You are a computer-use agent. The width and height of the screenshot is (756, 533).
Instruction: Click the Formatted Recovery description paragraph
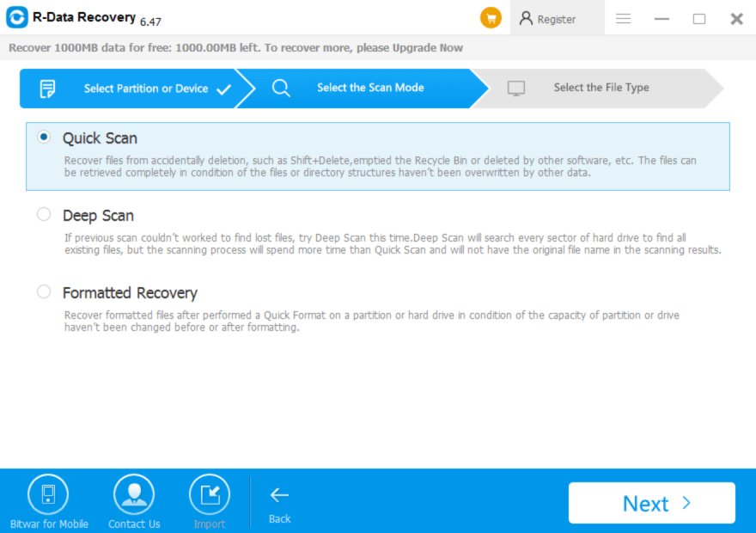[x=372, y=321]
